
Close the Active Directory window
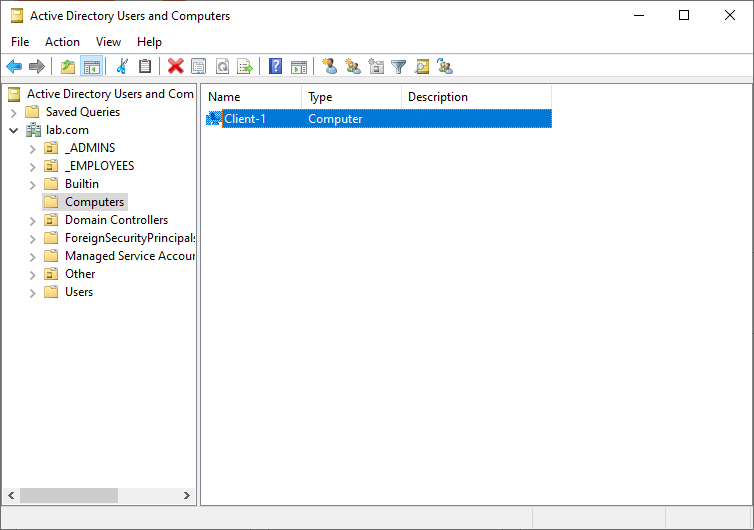pos(729,15)
